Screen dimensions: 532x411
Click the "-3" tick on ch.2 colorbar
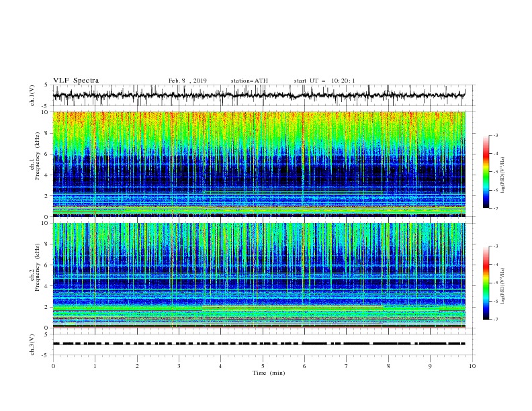(496, 246)
